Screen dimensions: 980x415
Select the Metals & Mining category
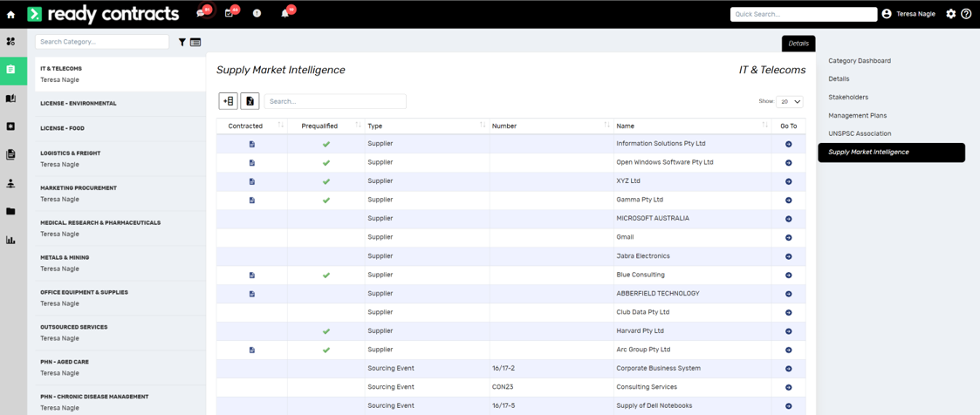tap(120, 263)
